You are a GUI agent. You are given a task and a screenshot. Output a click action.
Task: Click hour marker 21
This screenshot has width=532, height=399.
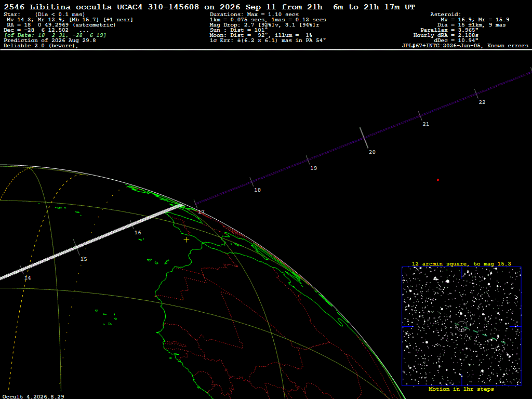click(426, 124)
